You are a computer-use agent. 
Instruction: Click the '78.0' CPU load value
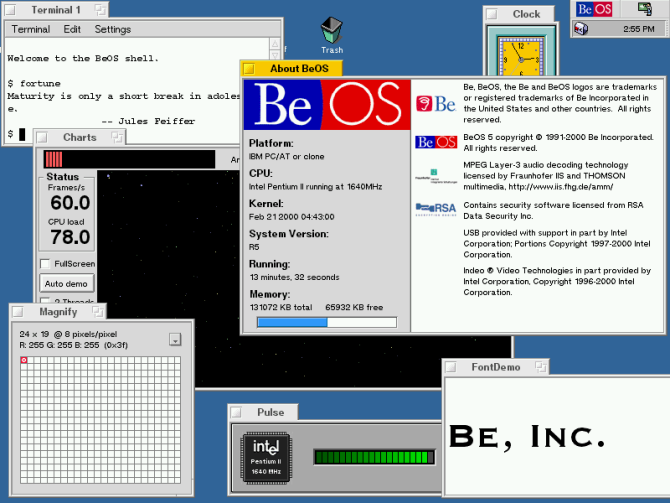pos(70,237)
